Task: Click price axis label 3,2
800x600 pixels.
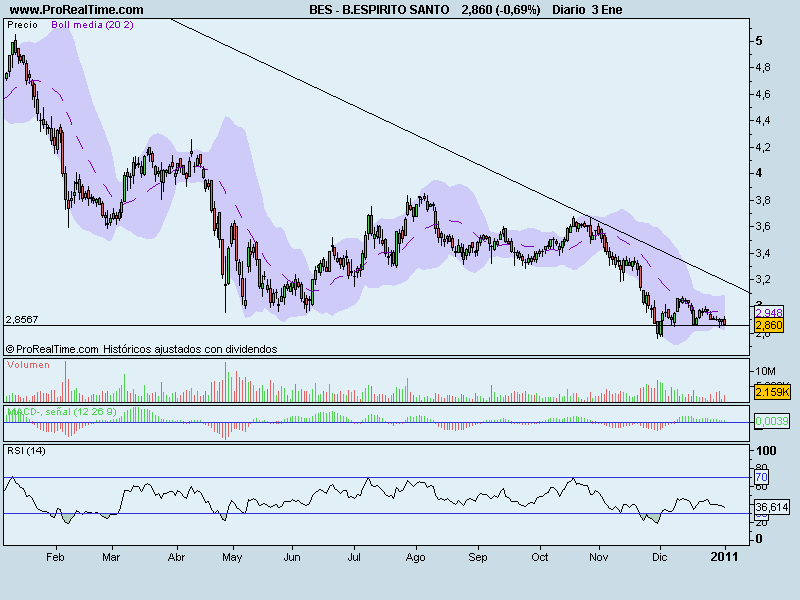Action: [763, 280]
